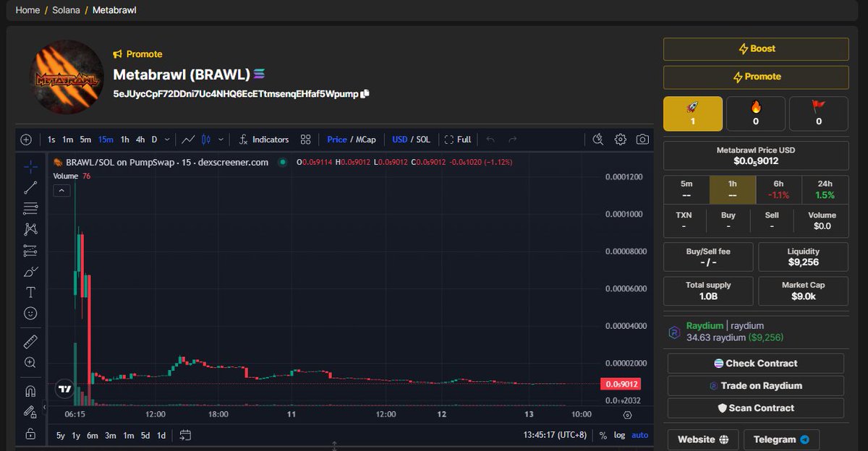Expand the chart style dropdown arrow

pyautogui.click(x=221, y=139)
